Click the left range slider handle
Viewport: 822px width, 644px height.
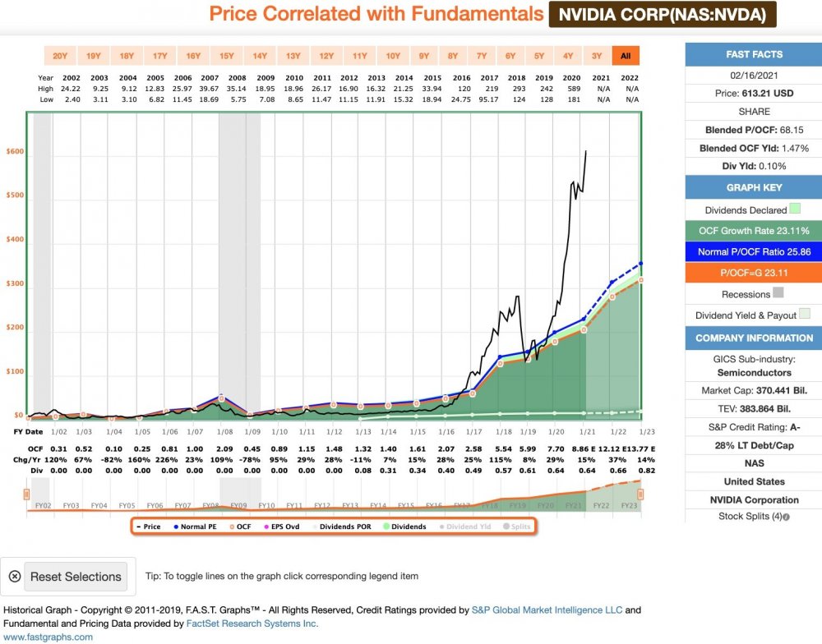[30, 494]
